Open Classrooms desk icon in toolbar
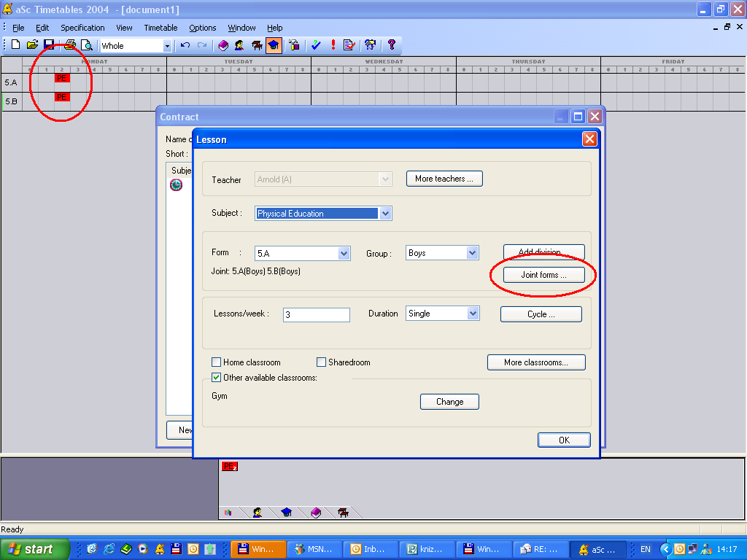The image size is (747, 560). click(256, 45)
